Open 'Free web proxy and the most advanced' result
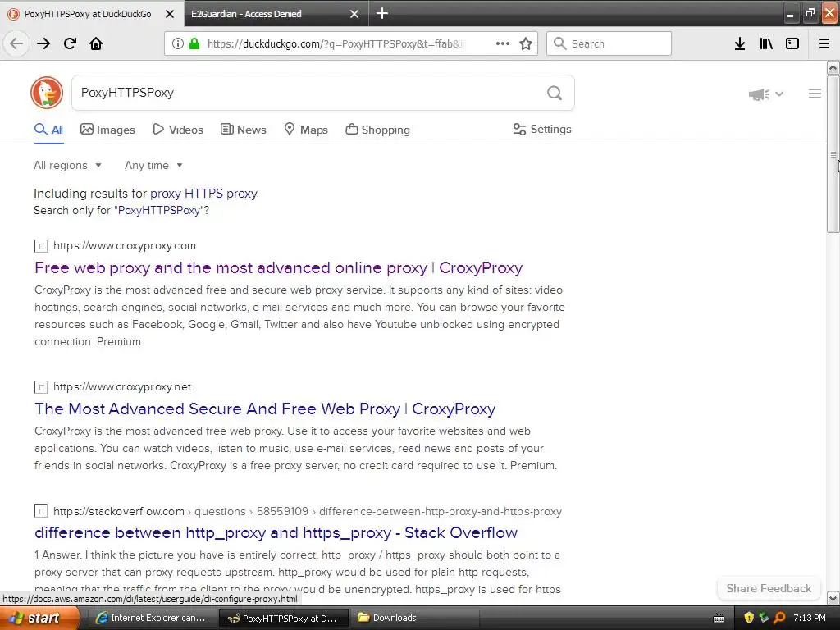 click(279, 267)
